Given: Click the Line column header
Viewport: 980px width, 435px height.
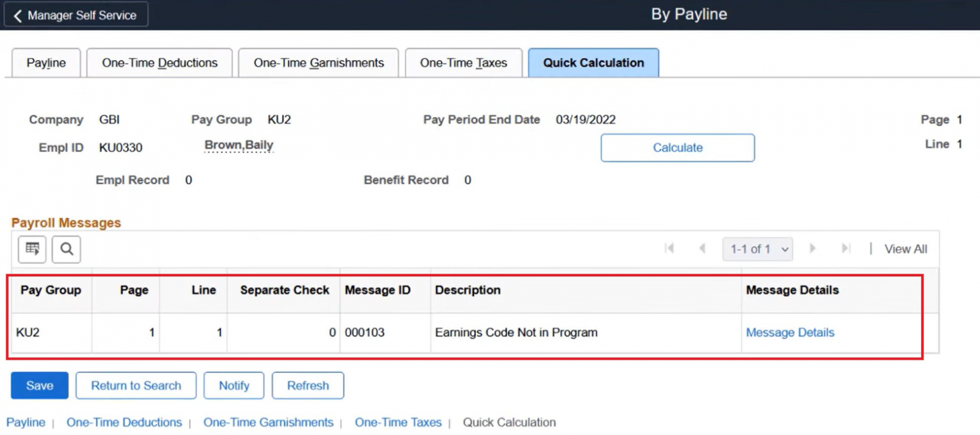Looking at the screenshot, I should [x=204, y=290].
